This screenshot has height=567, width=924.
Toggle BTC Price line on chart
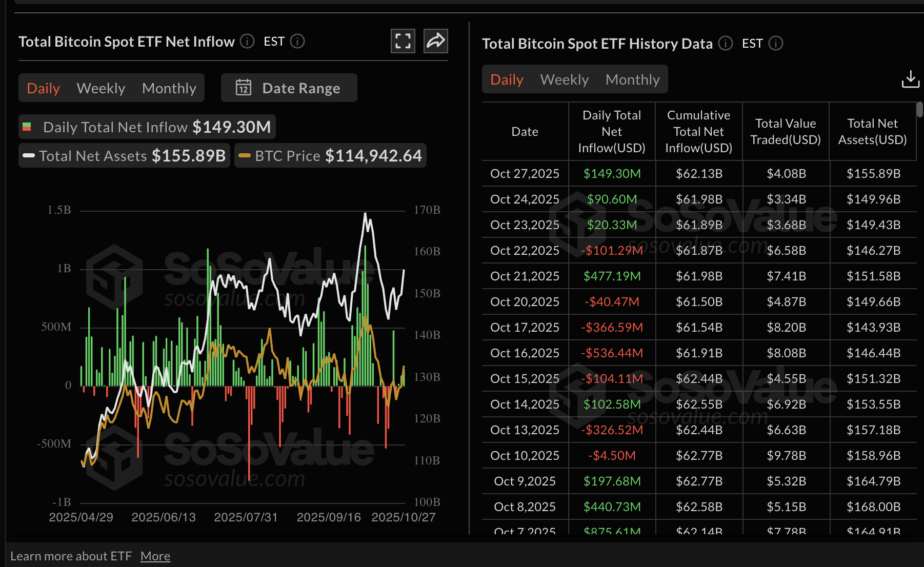click(x=330, y=156)
